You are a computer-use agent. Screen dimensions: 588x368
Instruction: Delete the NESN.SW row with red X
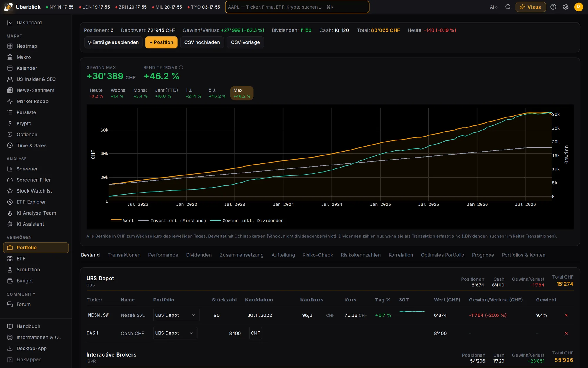click(x=566, y=315)
